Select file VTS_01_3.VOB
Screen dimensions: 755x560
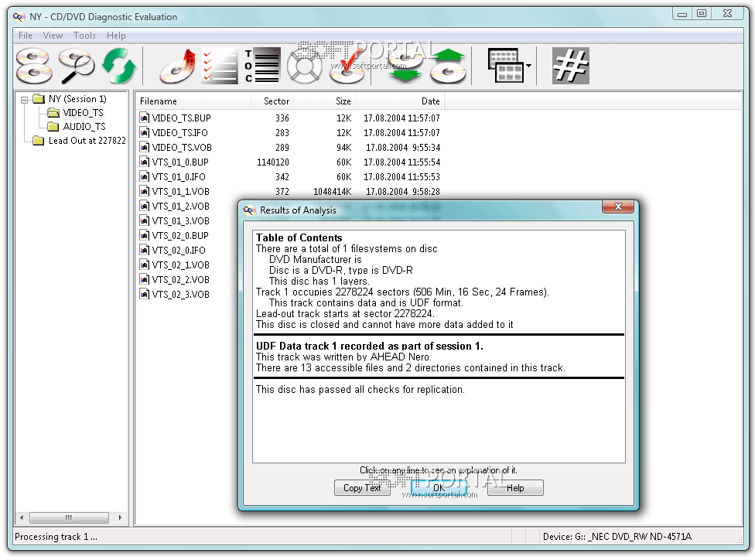tap(180, 220)
